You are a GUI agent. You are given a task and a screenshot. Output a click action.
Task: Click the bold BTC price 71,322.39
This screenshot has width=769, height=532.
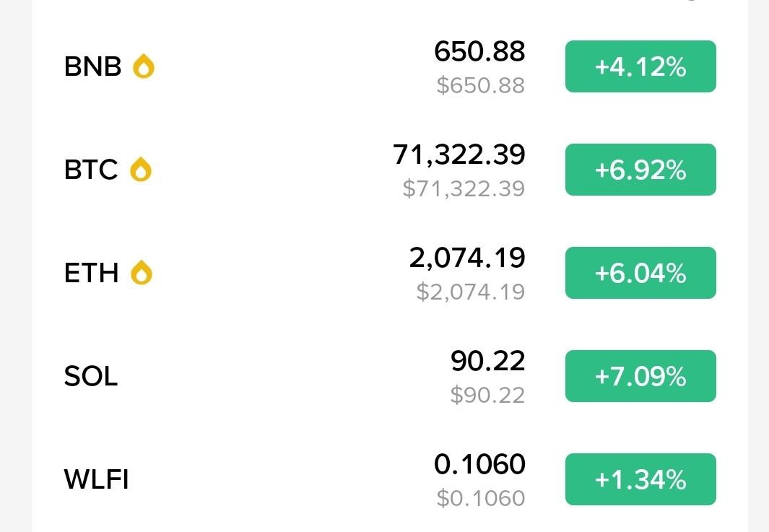click(x=459, y=154)
